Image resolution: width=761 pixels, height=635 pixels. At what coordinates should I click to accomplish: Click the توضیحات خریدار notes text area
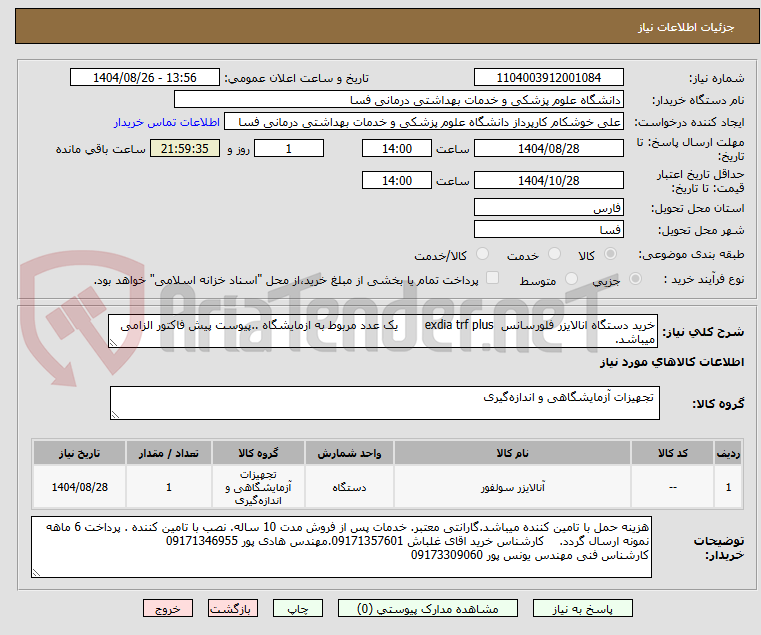point(341,547)
